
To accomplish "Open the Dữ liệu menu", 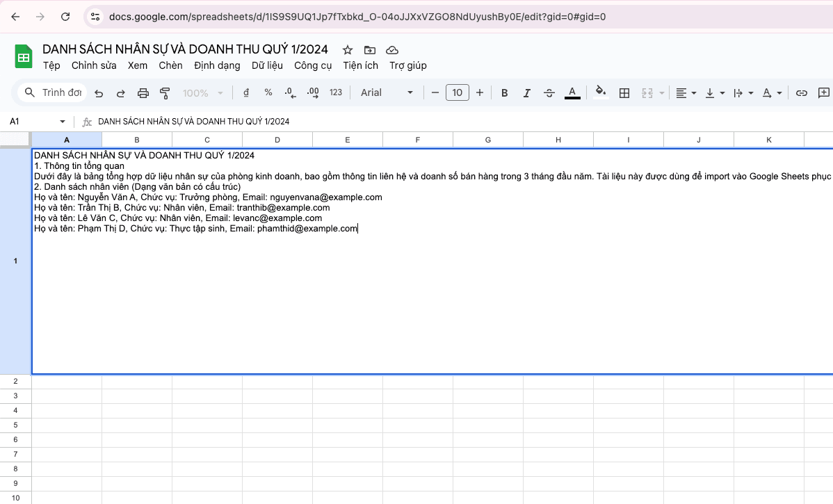I will 267,65.
